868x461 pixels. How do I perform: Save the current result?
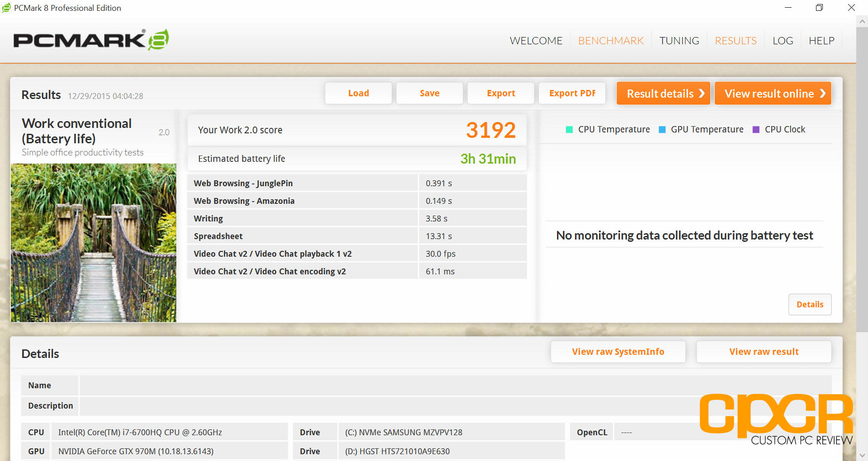click(x=429, y=93)
